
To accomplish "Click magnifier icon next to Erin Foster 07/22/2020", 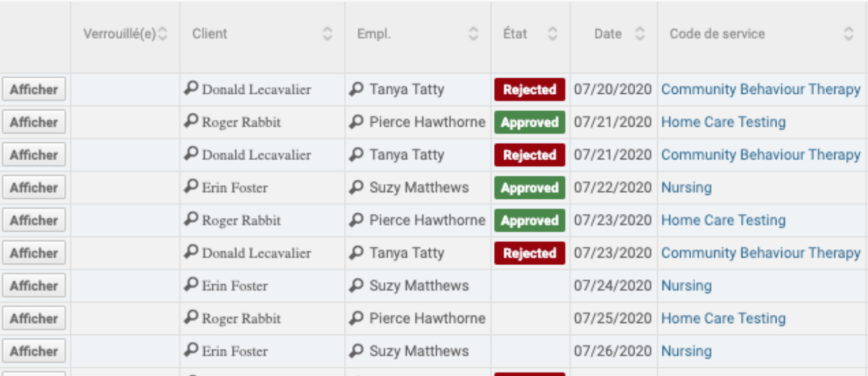I will pos(191,187).
